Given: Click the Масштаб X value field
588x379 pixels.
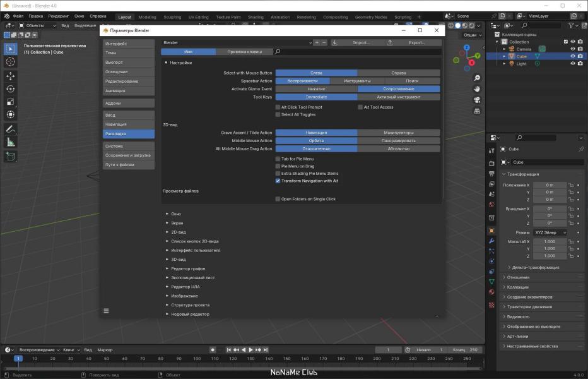Looking at the screenshot, I should pyautogui.click(x=550, y=241).
